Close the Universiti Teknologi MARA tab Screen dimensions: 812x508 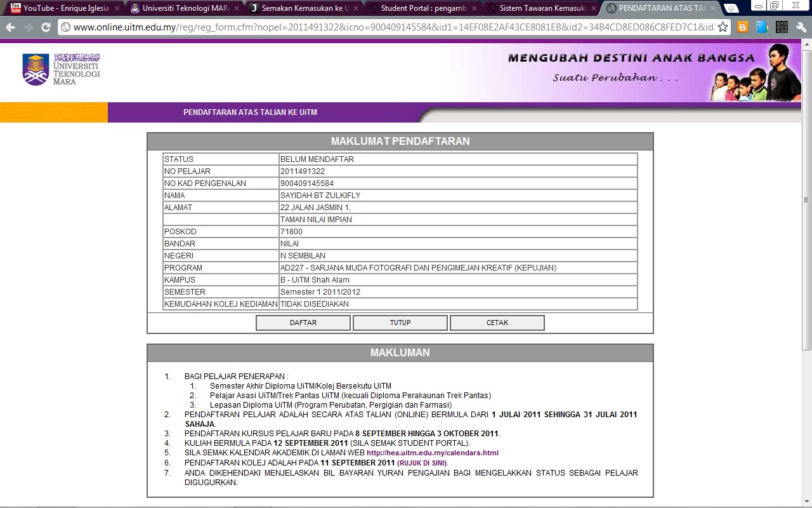236,8
